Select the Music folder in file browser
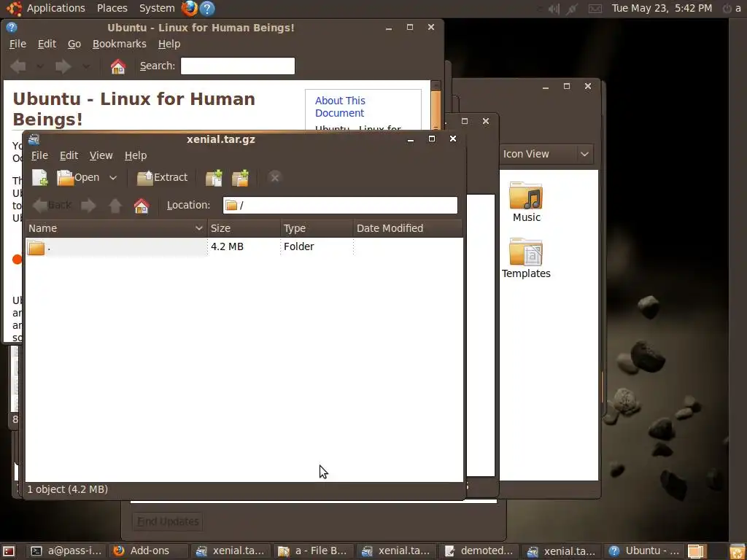This screenshot has width=747, height=560. [x=527, y=202]
